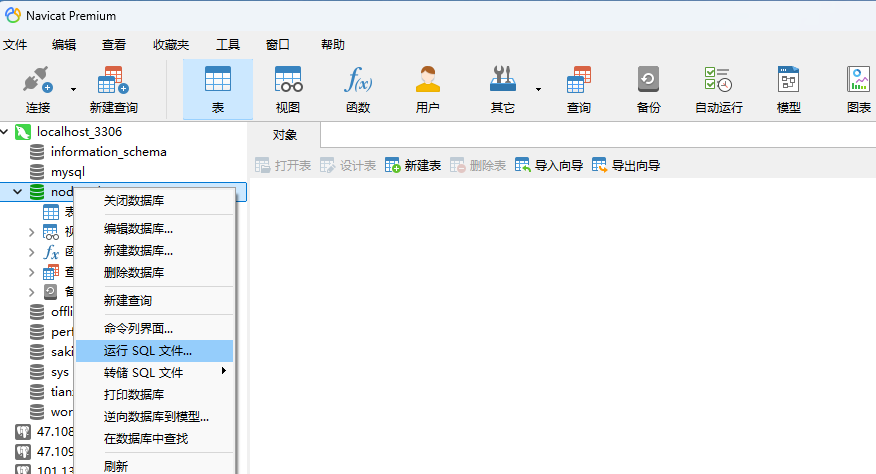This screenshot has width=876, height=474.
Task: Open dropdown arrow next to 连接
Action: [73, 89]
